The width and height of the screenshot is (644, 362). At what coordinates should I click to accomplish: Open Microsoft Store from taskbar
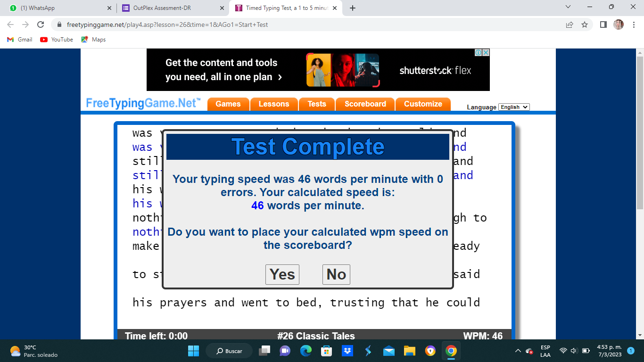(x=326, y=351)
